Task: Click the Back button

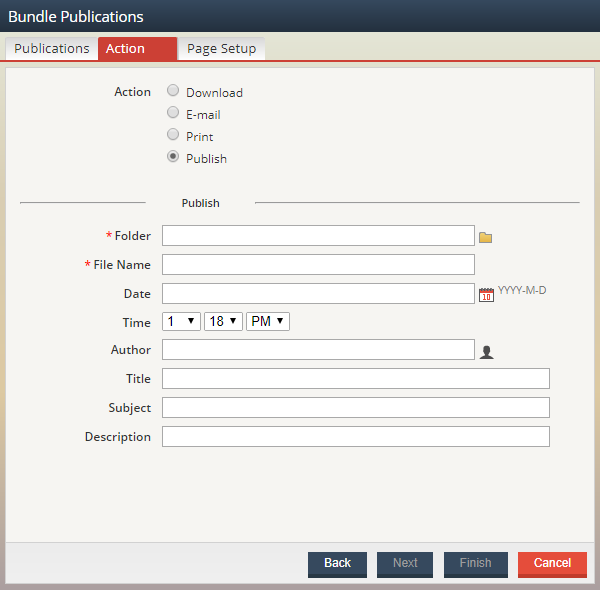Action: [x=337, y=564]
